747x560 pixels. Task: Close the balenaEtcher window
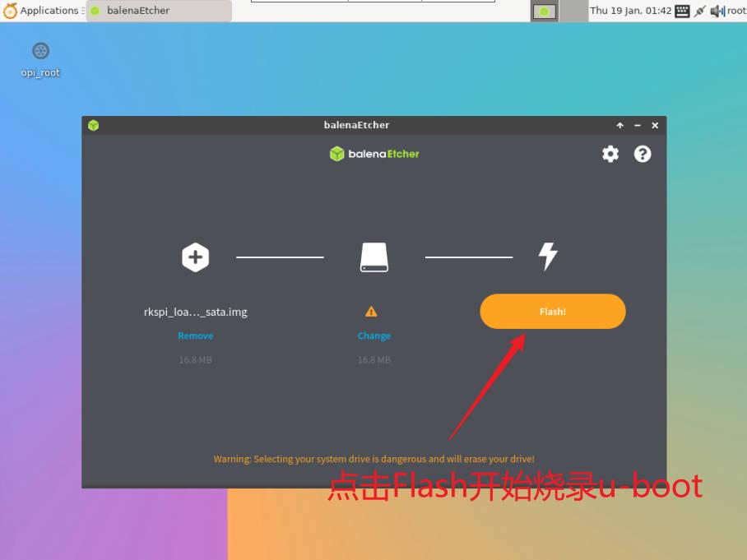[x=655, y=125]
